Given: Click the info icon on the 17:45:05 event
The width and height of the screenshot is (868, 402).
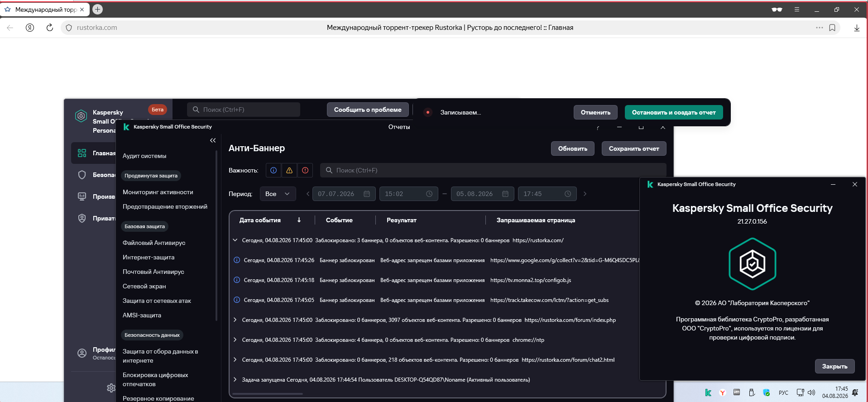Looking at the screenshot, I should tap(236, 300).
